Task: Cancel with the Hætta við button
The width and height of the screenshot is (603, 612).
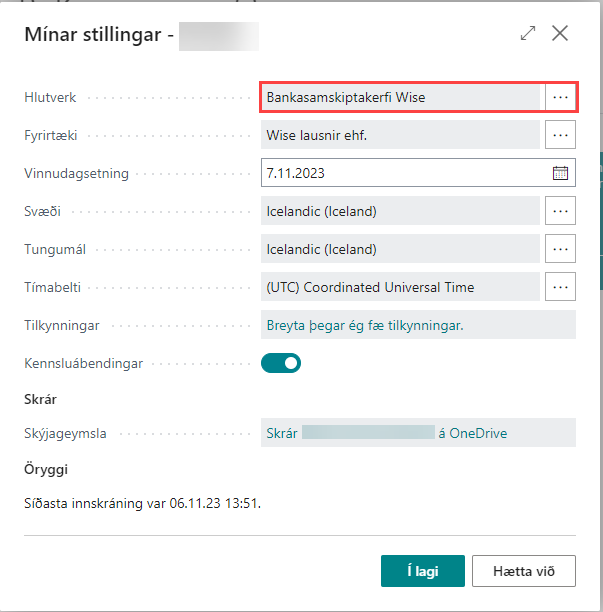Action: [523, 571]
